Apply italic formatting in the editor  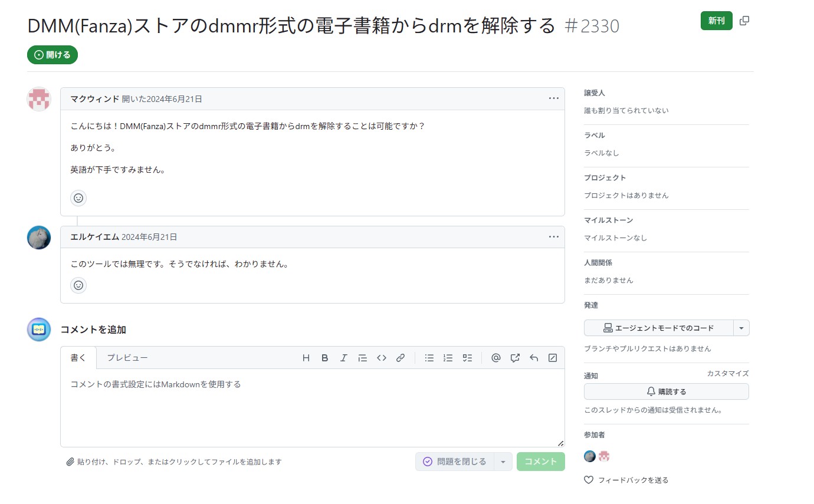coord(343,358)
